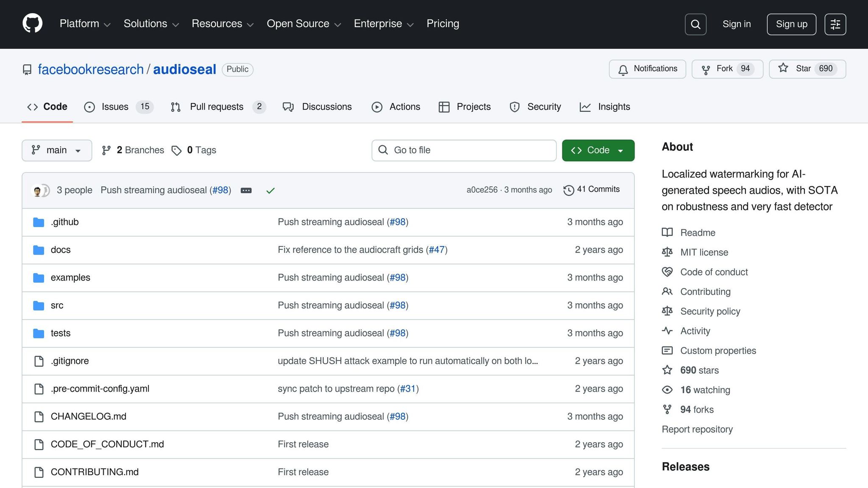The width and height of the screenshot is (868, 488).
Task: Expand the green Code dropdown button
Action: point(598,150)
